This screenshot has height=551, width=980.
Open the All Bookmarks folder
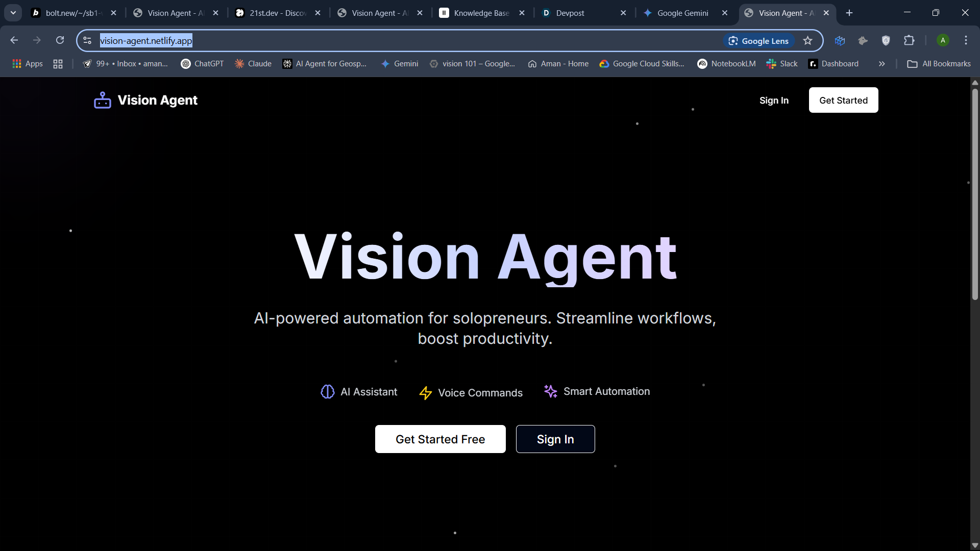point(939,64)
